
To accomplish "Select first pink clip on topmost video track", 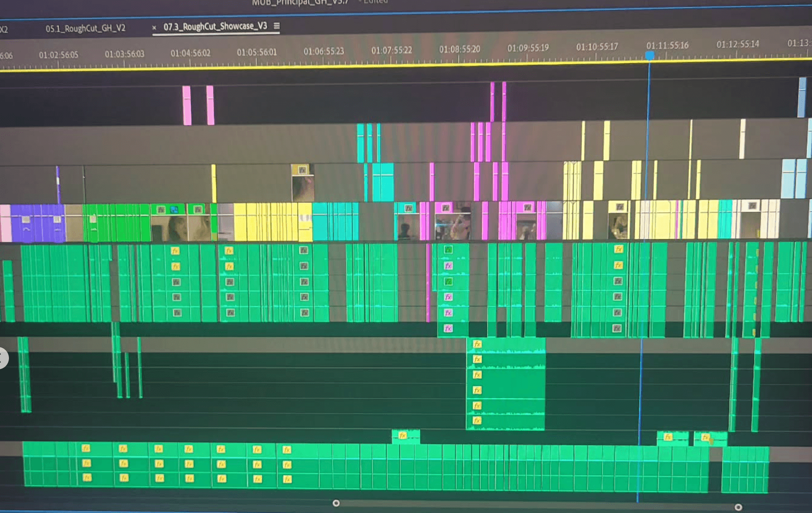I will pos(187,105).
